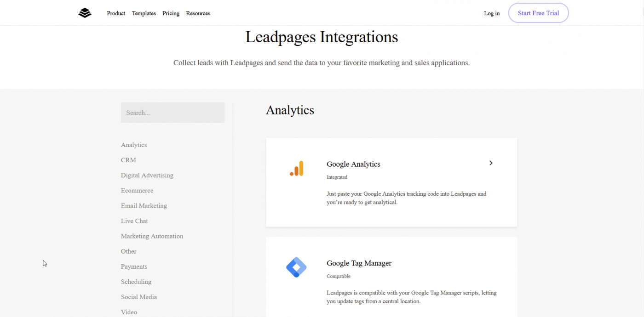The width and height of the screenshot is (644, 317).
Task: Click the Integrated status label
Action: click(337, 177)
